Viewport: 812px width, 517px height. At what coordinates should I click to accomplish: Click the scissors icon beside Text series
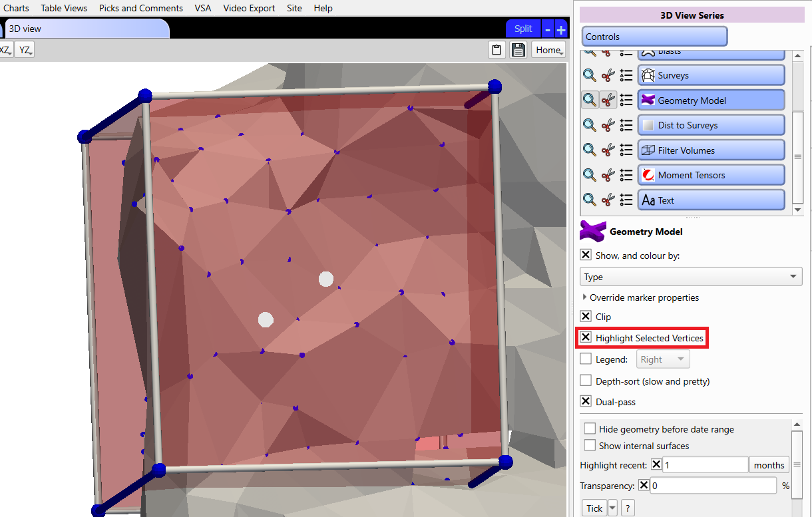click(608, 200)
